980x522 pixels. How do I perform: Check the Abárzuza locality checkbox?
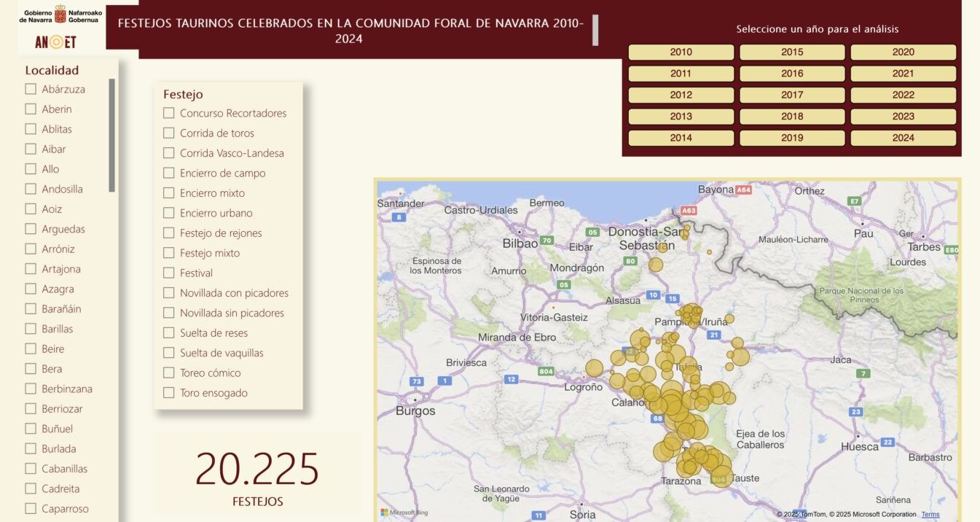pyautogui.click(x=31, y=89)
